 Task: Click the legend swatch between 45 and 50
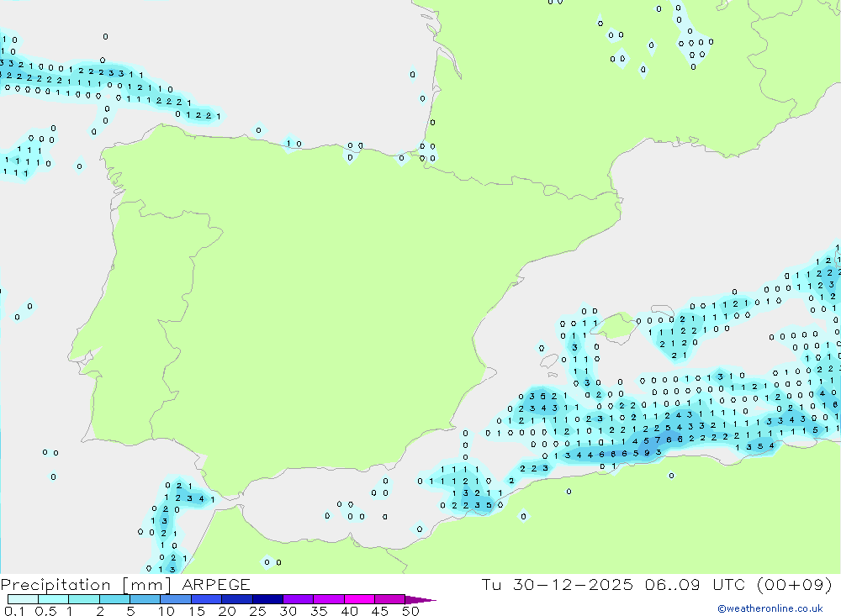(390, 599)
